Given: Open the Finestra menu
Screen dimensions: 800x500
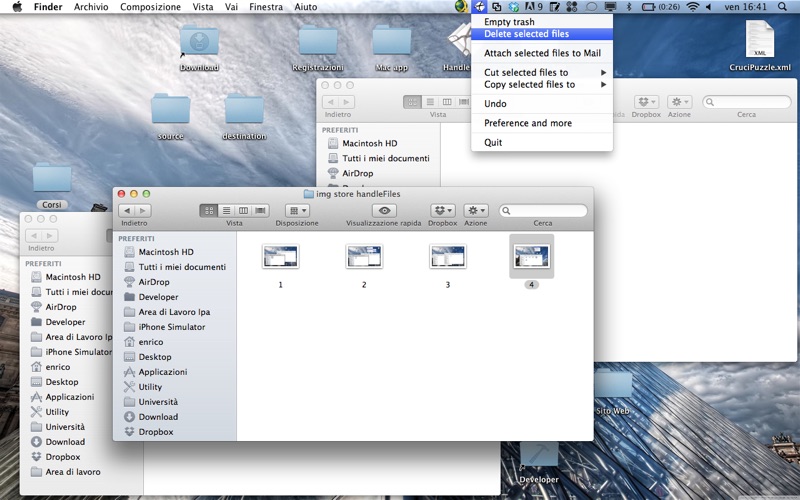Looking at the screenshot, I should click(266, 7).
